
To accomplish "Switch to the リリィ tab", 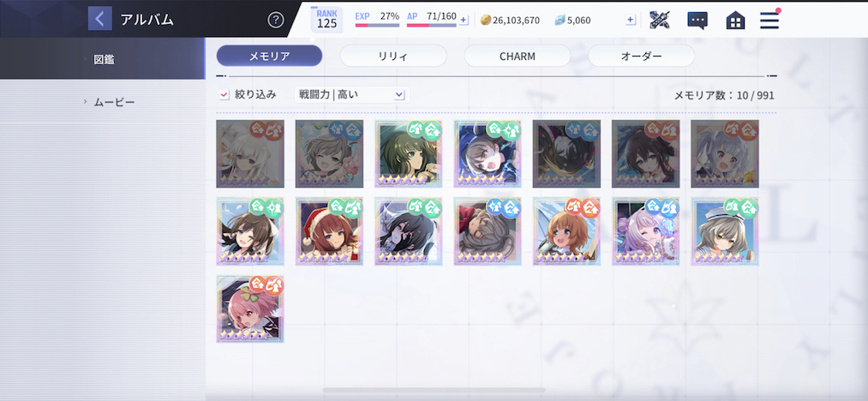I will [393, 56].
